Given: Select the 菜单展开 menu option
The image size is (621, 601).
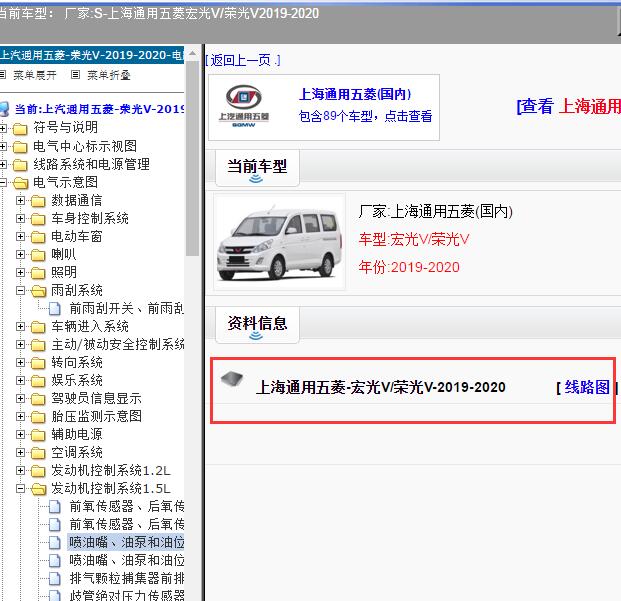Looking at the screenshot, I should [35, 75].
